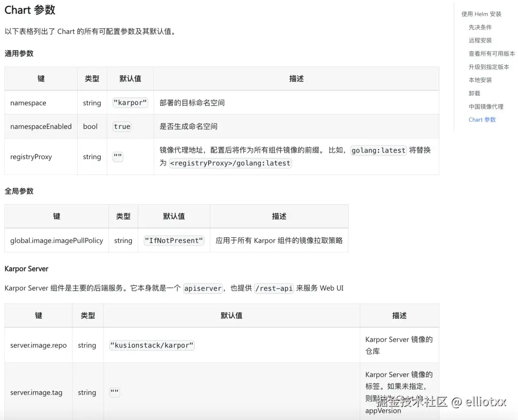
Task: Click the 'bool' type cell
Action: [92, 127]
